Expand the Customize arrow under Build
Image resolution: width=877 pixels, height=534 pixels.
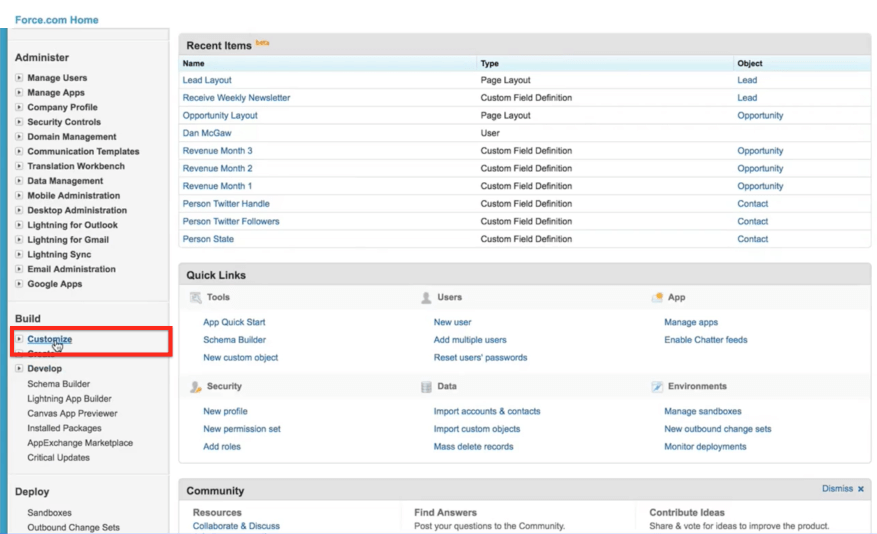click(19, 339)
